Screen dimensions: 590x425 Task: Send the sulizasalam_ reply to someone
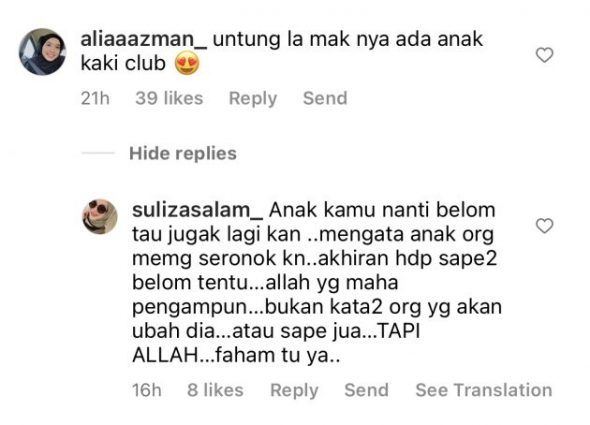coord(366,390)
